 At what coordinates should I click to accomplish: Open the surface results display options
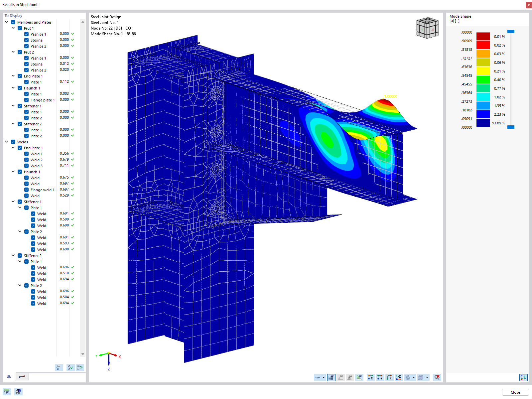[x=318, y=377]
